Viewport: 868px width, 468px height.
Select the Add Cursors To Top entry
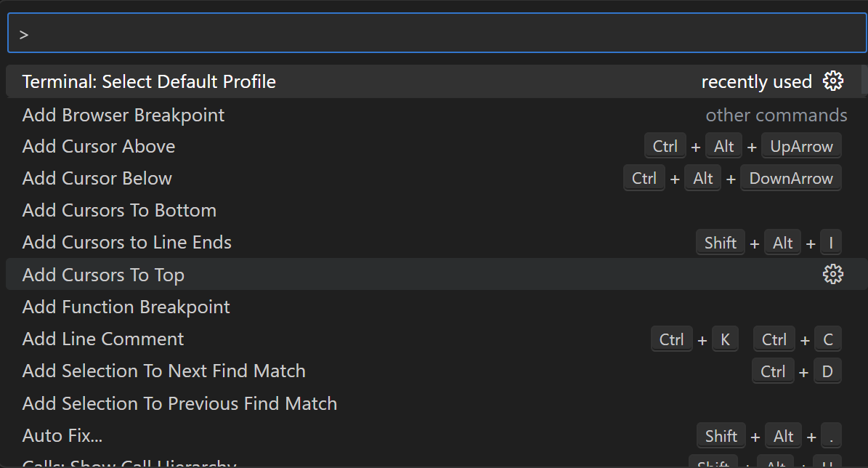103,275
